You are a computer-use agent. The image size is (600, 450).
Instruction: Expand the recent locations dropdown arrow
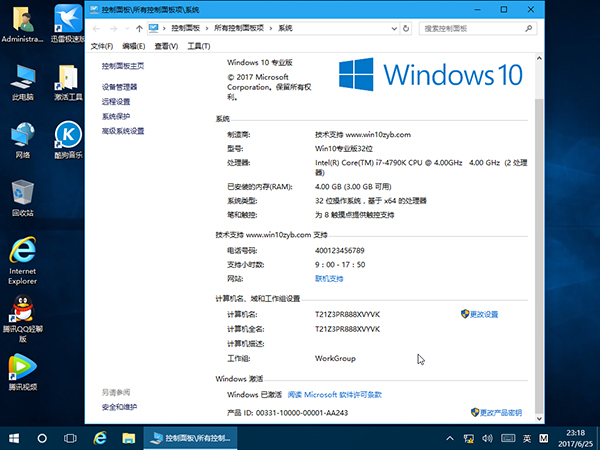[x=126, y=28]
